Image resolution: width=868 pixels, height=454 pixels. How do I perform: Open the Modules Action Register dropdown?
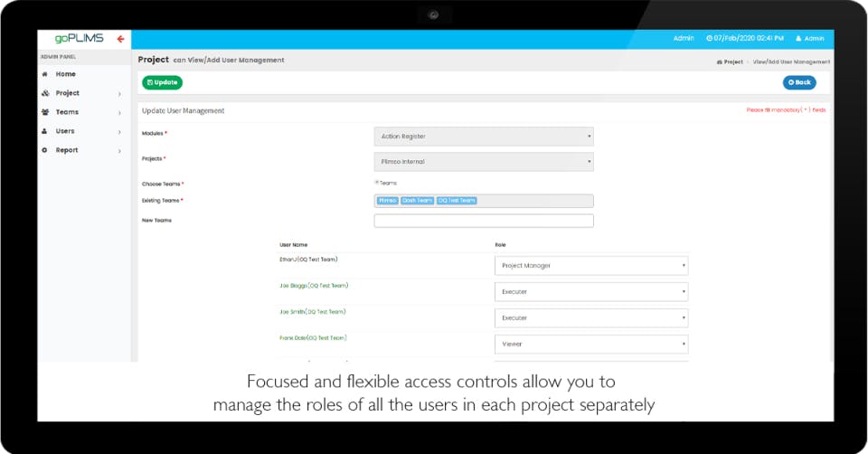tap(484, 137)
